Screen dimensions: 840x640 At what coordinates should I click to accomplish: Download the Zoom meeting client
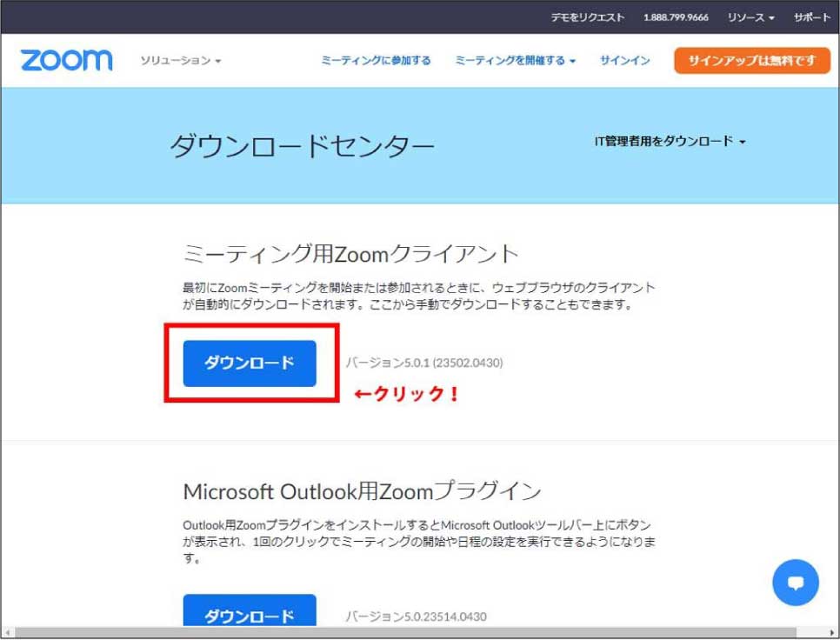250,363
